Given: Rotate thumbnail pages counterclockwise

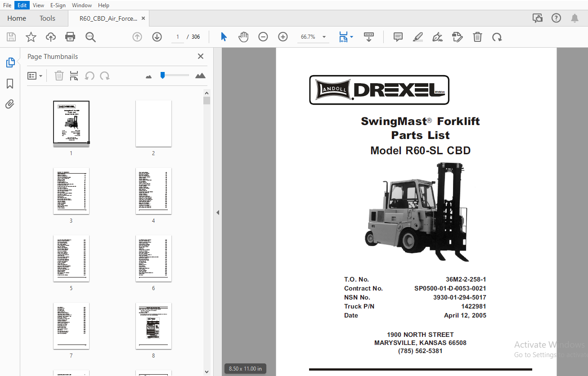Looking at the screenshot, I should pyautogui.click(x=90, y=76).
